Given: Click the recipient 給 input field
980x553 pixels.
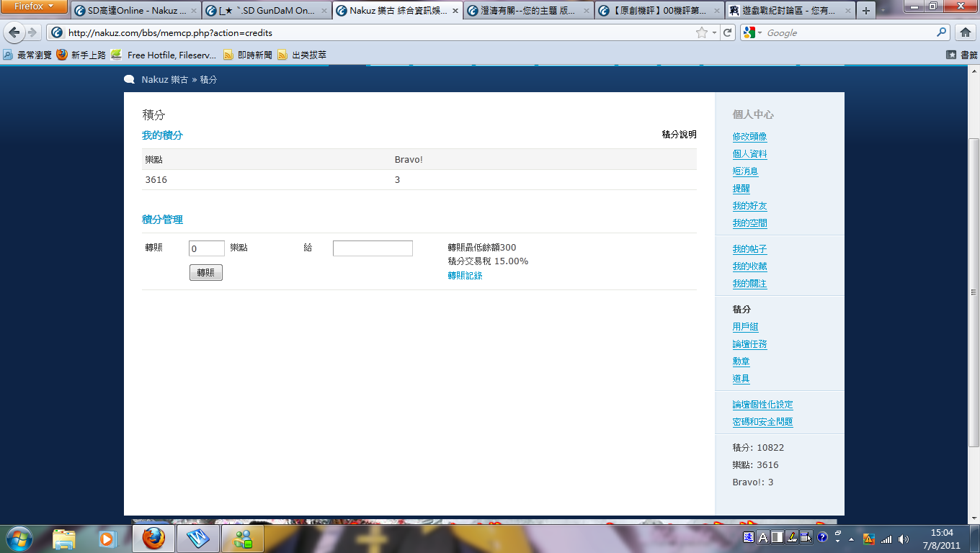Looking at the screenshot, I should pyautogui.click(x=373, y=248).
